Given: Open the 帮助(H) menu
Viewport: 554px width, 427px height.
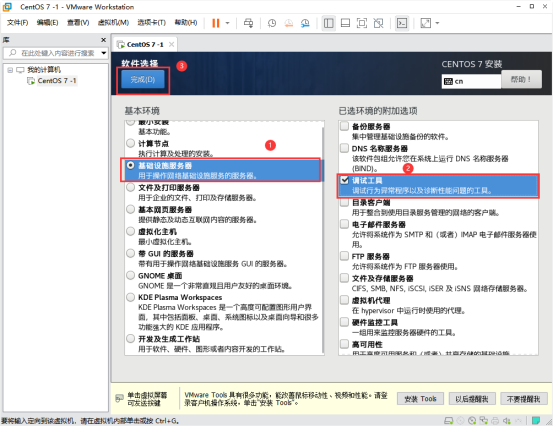Looking at the screenshot, I should coord(186,23).
